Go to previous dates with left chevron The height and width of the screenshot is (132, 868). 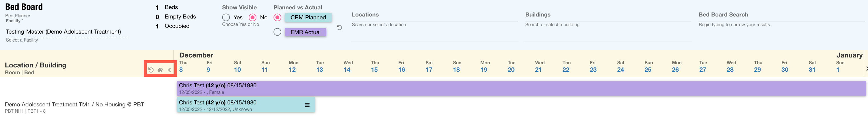point(170,70)
